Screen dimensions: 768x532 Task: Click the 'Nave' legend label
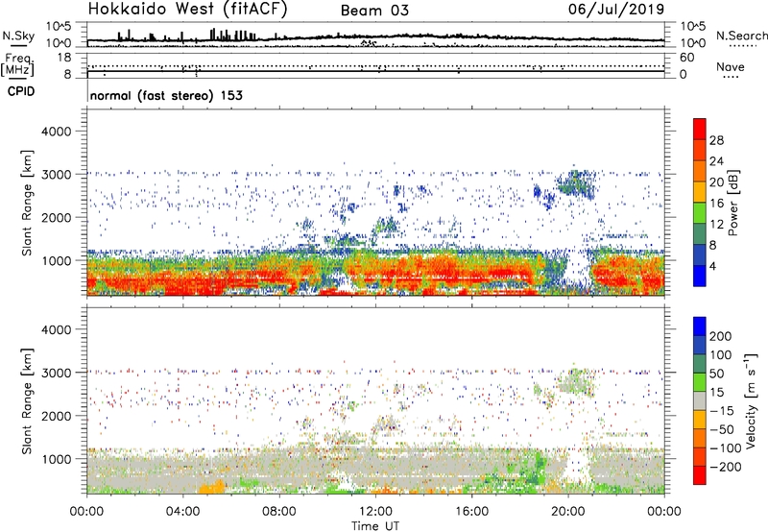coord(730,66)
